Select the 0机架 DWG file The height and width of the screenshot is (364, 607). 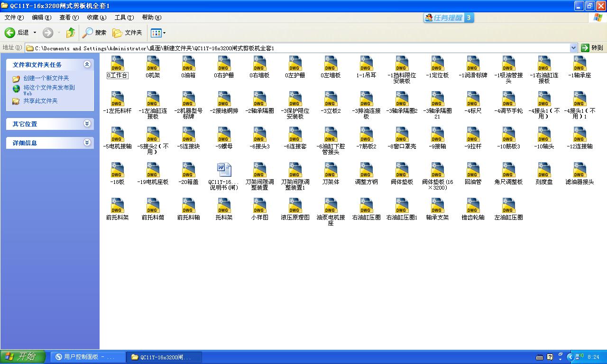coord(153,67)
